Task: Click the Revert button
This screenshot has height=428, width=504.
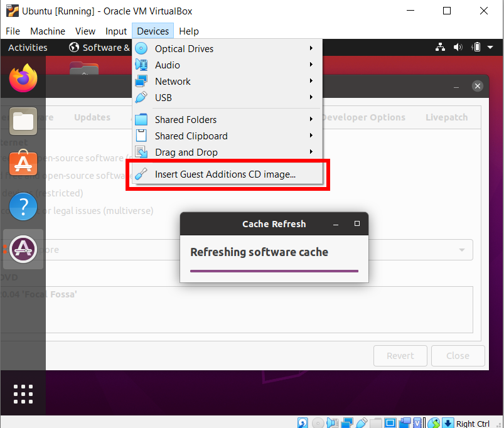Action: 400,356
